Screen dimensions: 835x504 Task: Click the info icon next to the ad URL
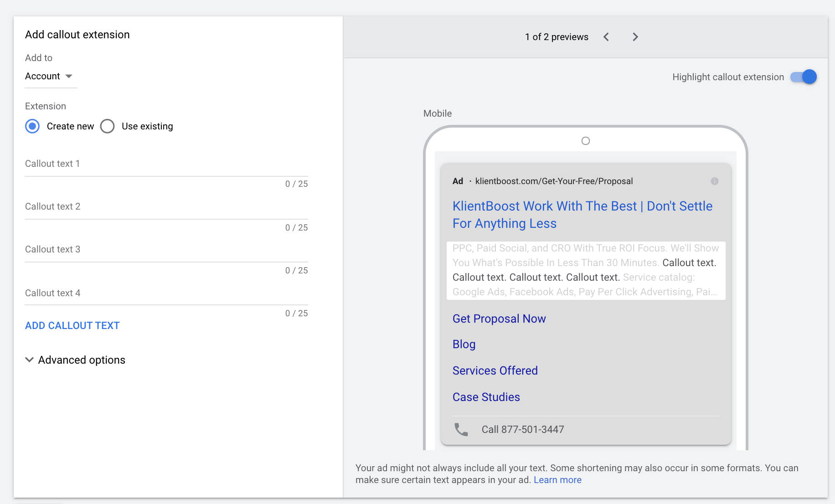pos(714,181)
